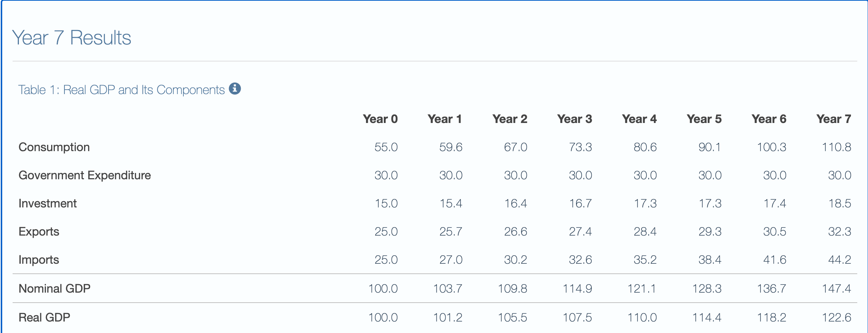The image size is (868, 333).
Task: Click Exports Year 3 value 27.4
Action: (581, 232)
